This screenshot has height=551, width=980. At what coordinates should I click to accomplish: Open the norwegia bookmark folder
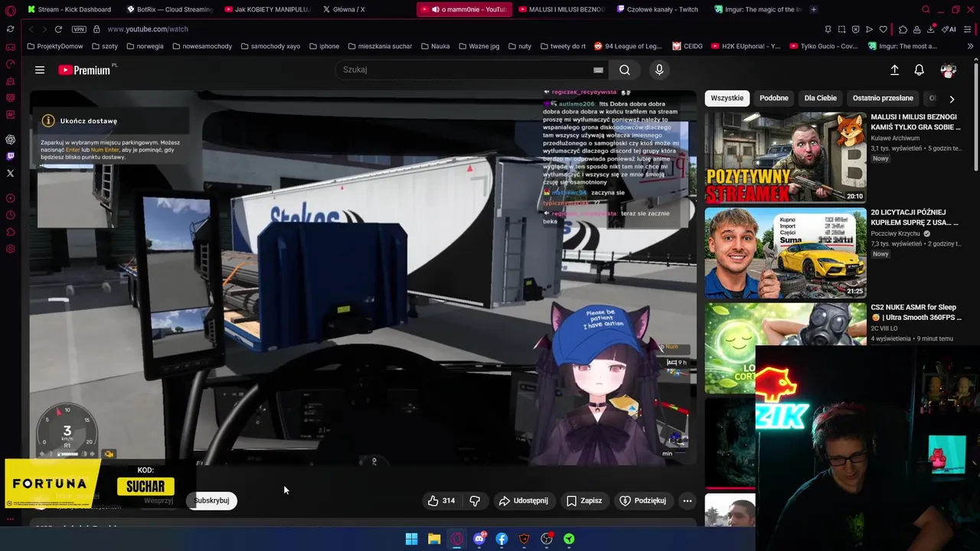(x=145, y=46)
